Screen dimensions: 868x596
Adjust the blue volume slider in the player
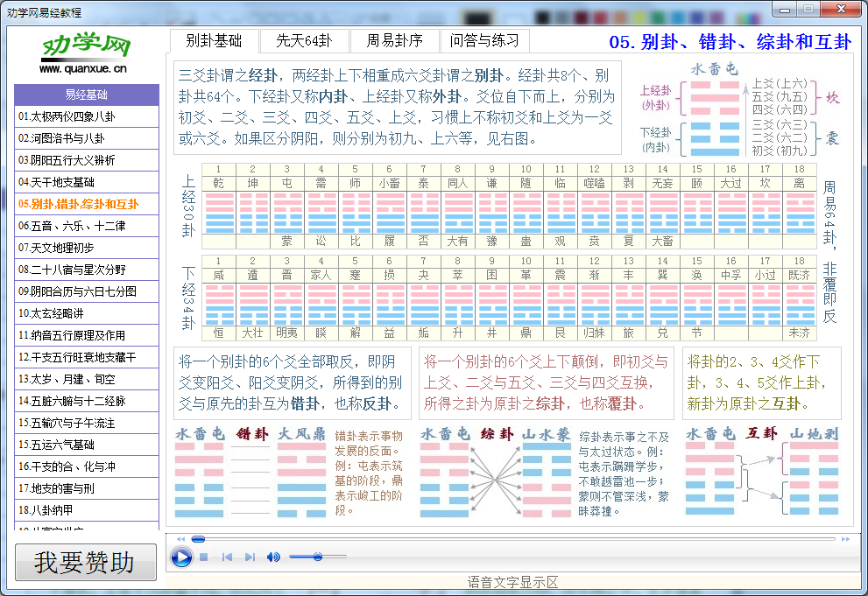[318, 555]
